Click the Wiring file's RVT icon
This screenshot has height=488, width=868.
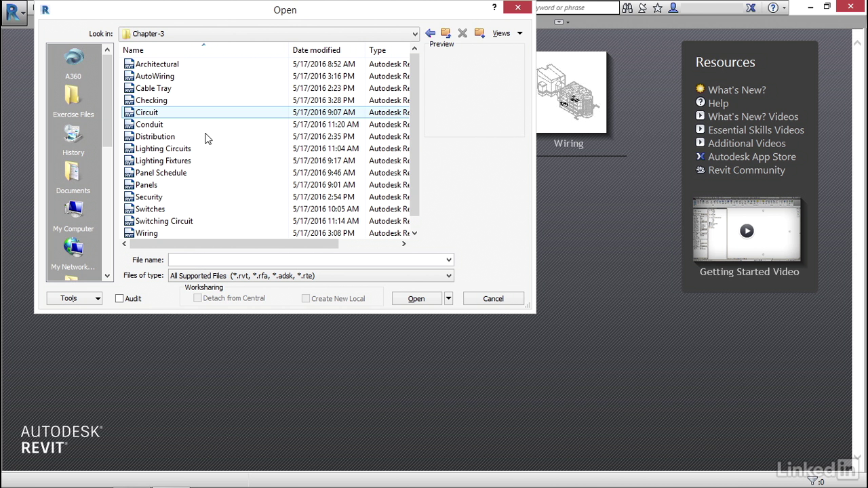[x=129, y=233]
